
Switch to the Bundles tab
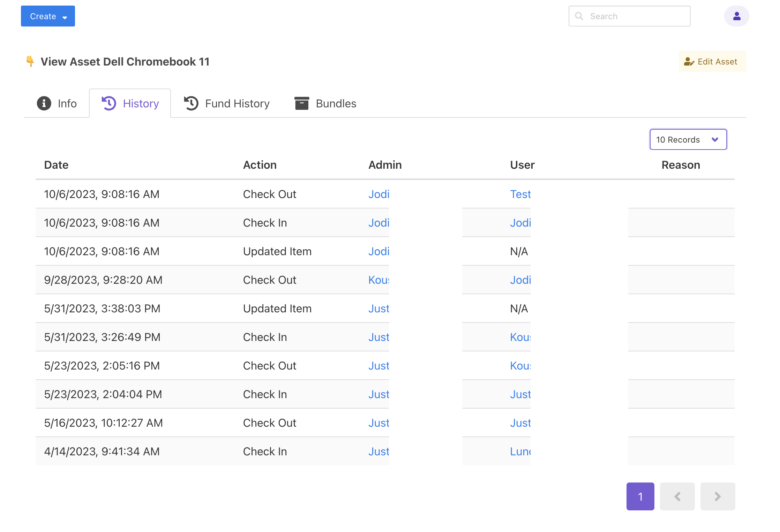pyautogui.click(x=336, y=104)
